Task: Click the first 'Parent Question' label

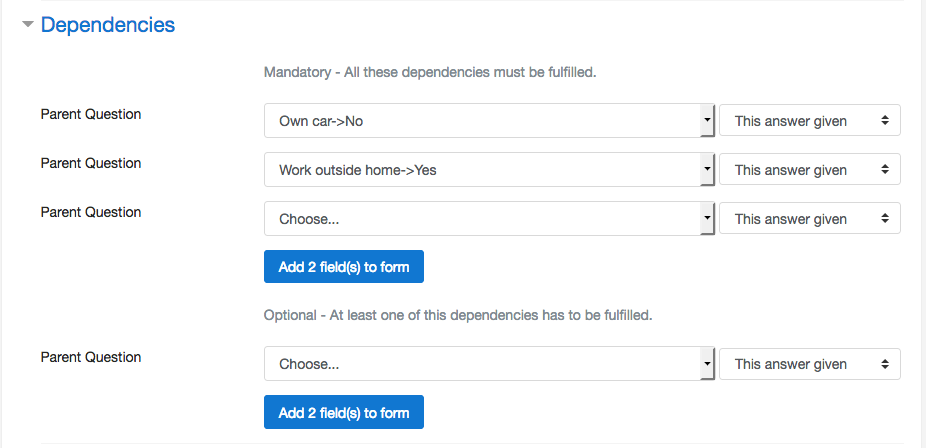Action: point(91,114)
